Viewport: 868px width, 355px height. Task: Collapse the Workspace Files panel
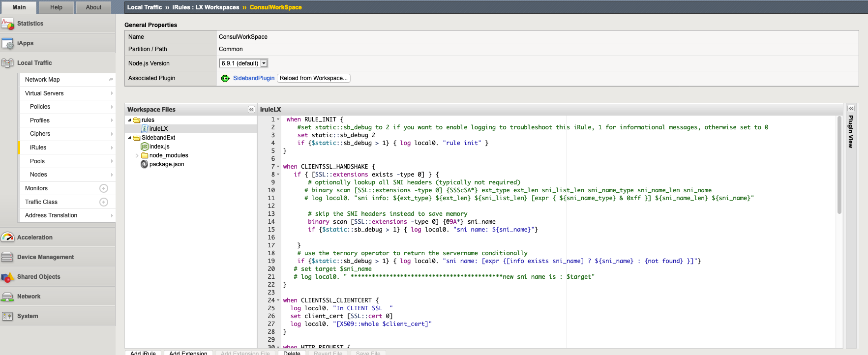[x=251, y=110]
